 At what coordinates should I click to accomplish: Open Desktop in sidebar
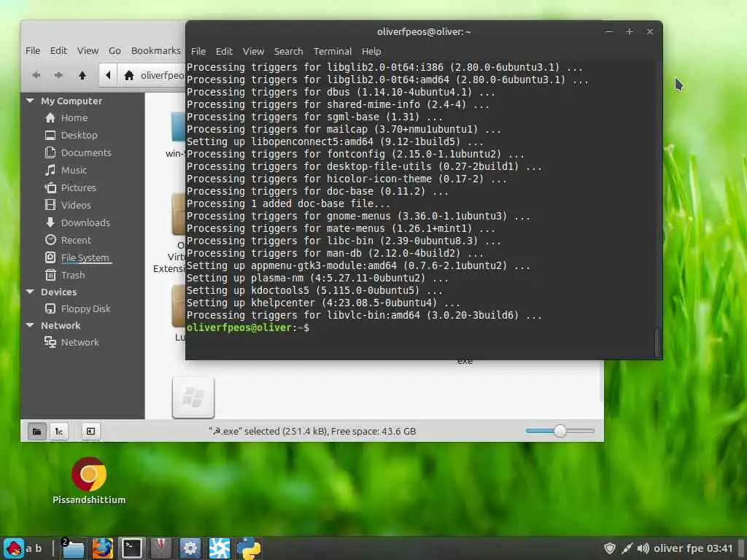tap(79, 135)
